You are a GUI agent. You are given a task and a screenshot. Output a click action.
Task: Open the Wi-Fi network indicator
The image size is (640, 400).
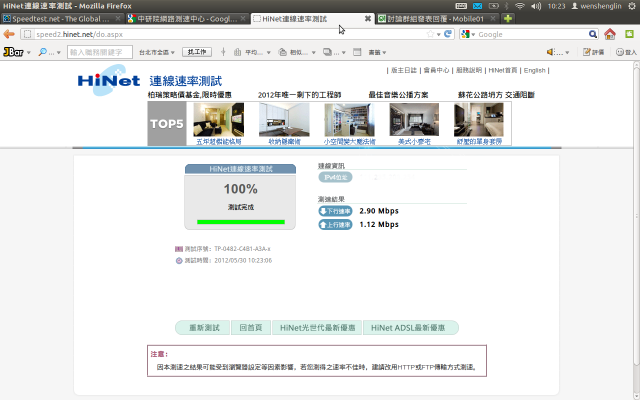pos(520,6)
